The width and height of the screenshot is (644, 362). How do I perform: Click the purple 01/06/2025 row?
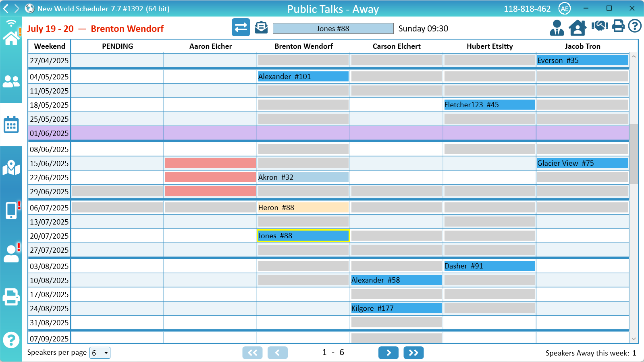(328, 133)
